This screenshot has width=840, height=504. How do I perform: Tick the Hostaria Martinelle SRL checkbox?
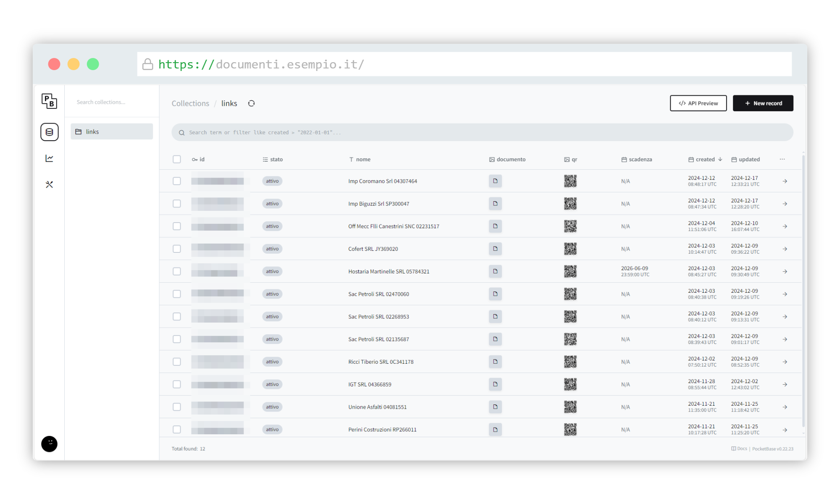click(x=177, y=271)
